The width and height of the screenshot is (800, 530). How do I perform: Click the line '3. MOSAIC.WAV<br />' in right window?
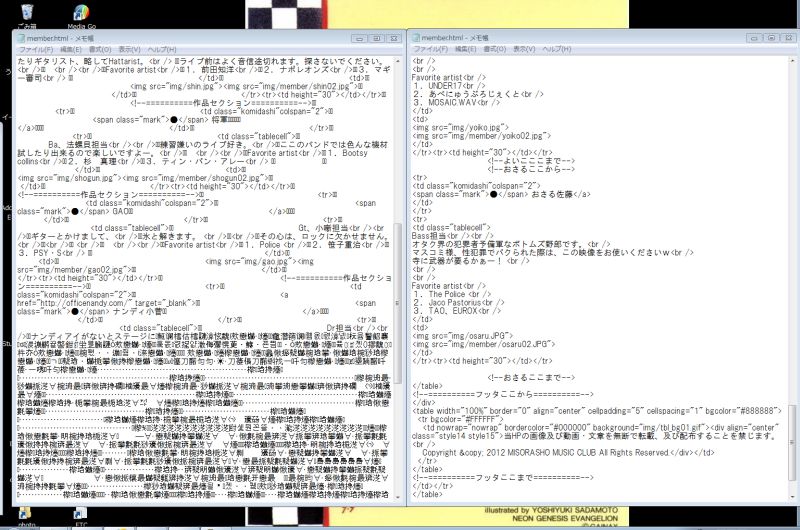[x=457, y=103]
